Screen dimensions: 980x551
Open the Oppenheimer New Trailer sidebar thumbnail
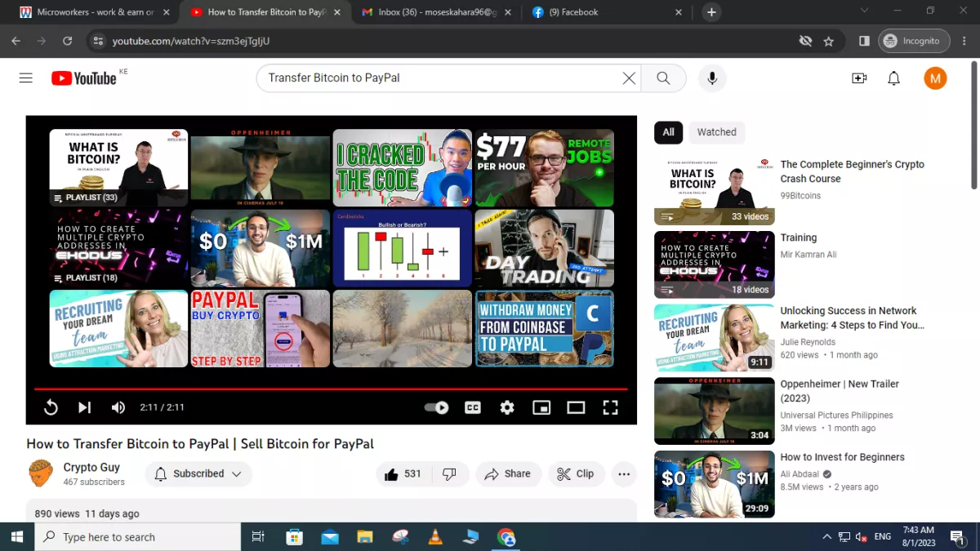[715, 411]
